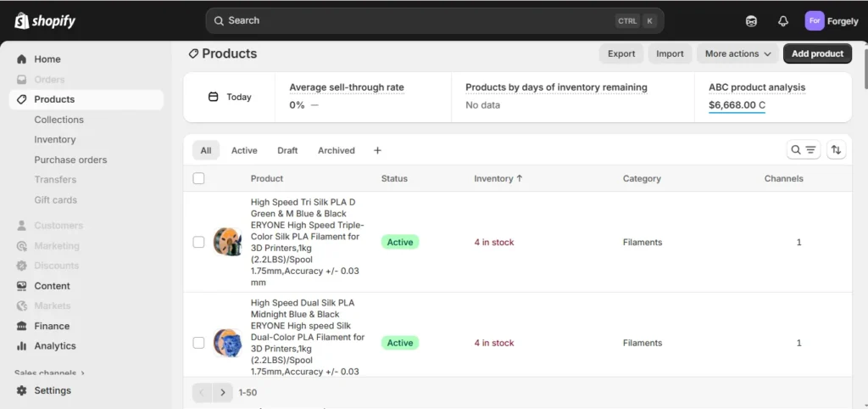Check the Tri Silk PLA product row
The width and height of the screenshot is (868, 409).
click(198, 242)
